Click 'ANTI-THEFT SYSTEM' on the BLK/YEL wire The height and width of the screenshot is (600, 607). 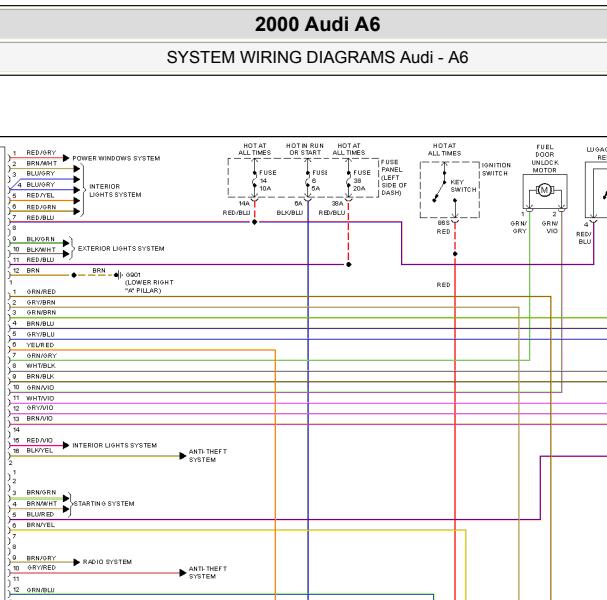click(x=208, y=456)
